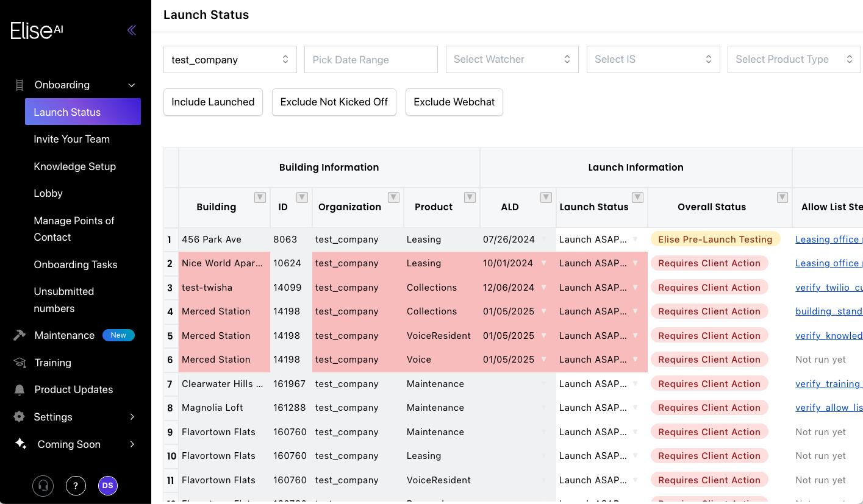Open building_stand link in row 4
The width and height of the screenshot is (863, 504).
coord(829,311)
